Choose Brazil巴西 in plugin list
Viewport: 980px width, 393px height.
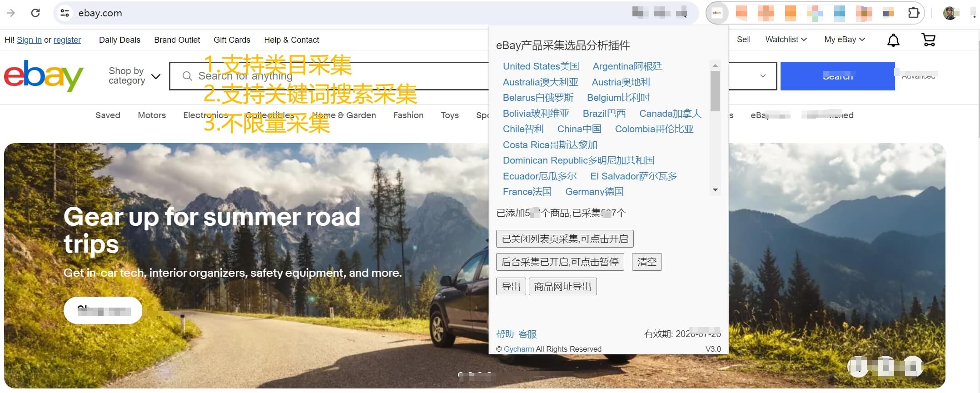604,114
